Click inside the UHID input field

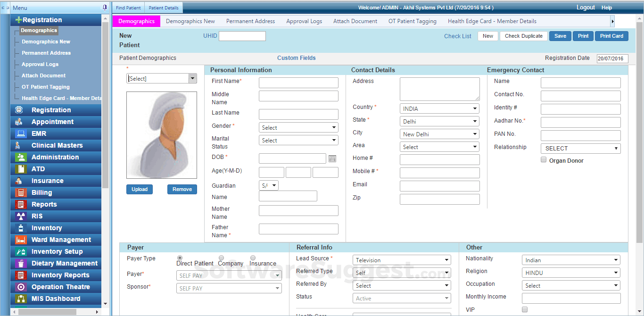242,36
